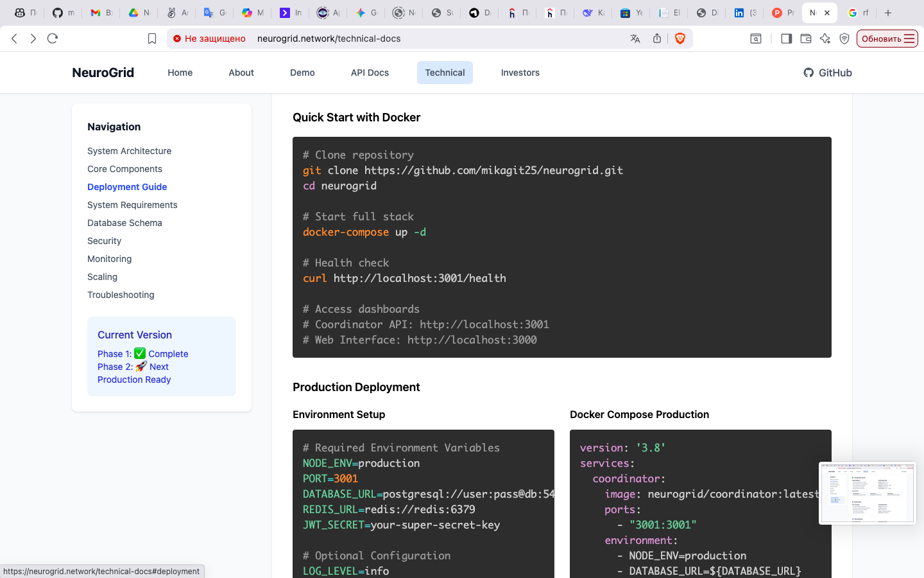Open the page translate icon
924x578 pixels.
[x=635, y=39]
